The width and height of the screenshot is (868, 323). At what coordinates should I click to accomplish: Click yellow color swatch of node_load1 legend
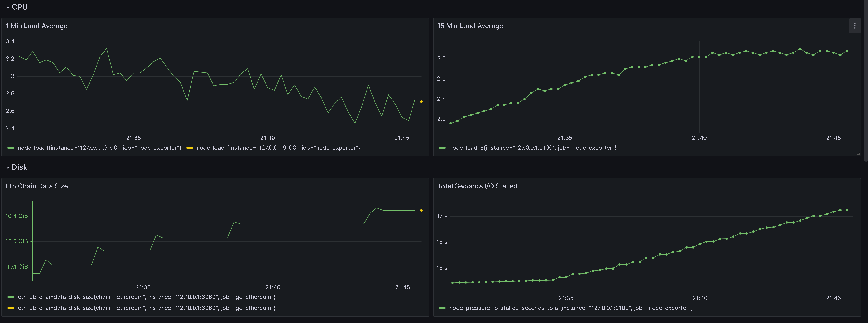(x=189, y=148)
